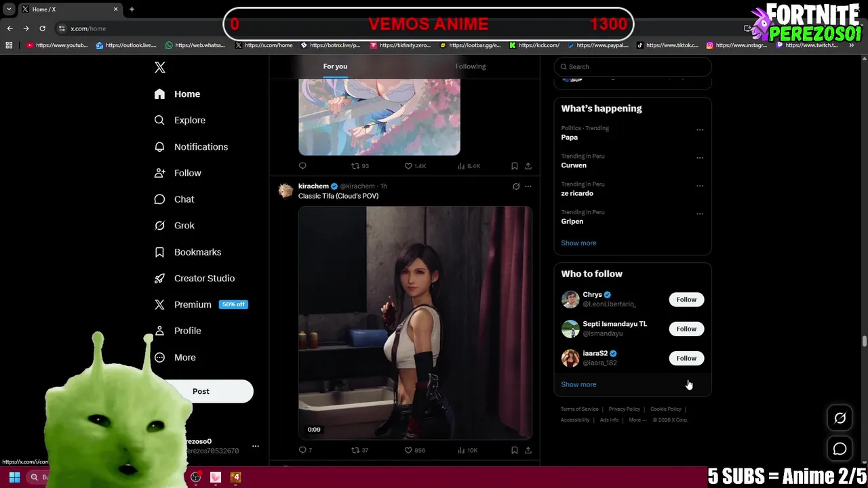Screen dimensions: 868x488
Task: Open a new browser tab
Action: click(x=132, y=9)
